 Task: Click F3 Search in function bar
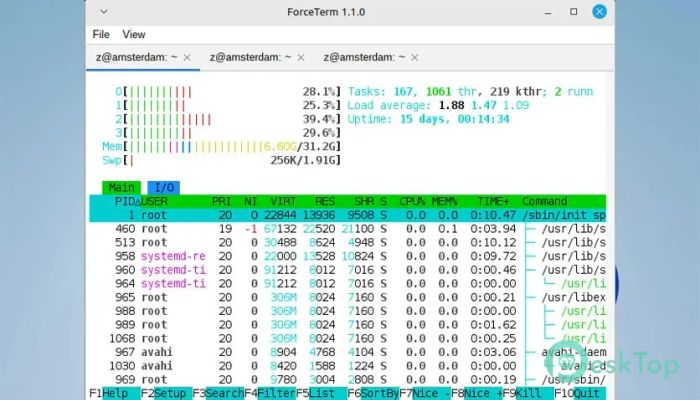(218, 393)
